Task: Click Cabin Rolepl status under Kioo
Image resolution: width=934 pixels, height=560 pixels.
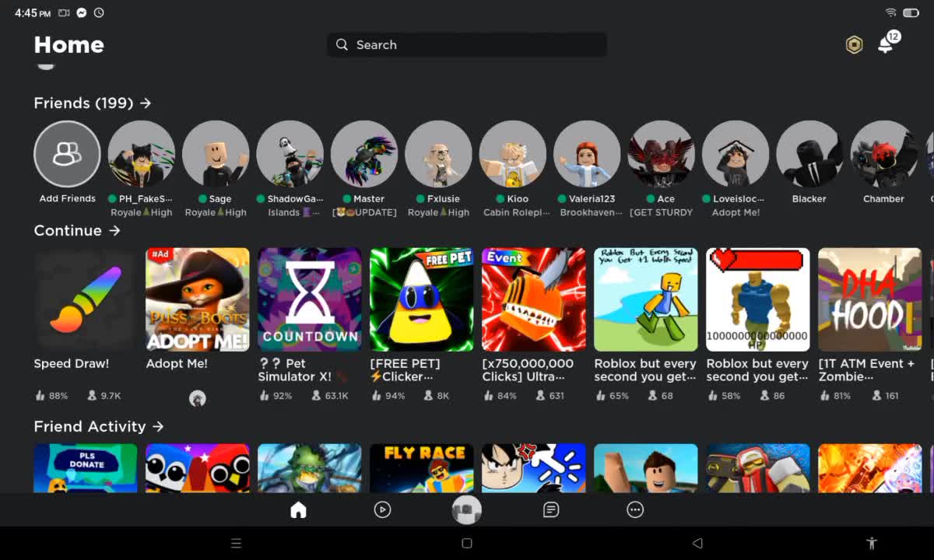Action: (x=517, y=212)
